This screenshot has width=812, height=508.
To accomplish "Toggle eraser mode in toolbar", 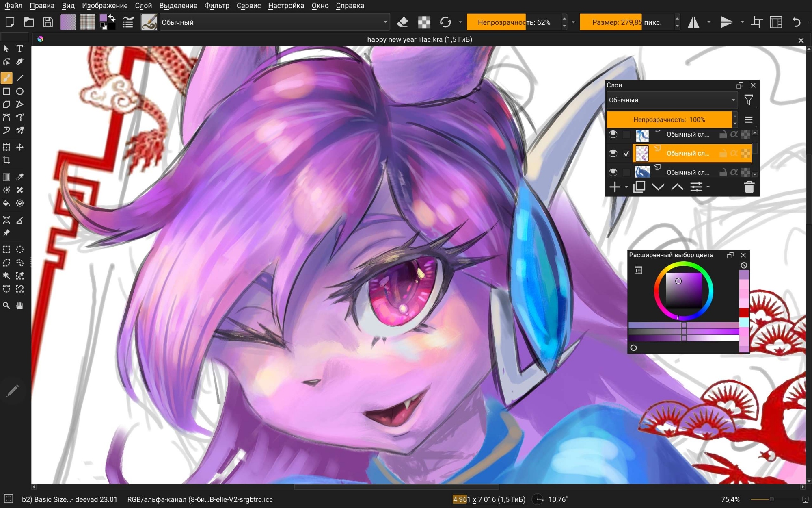I will tap(402, 22).
